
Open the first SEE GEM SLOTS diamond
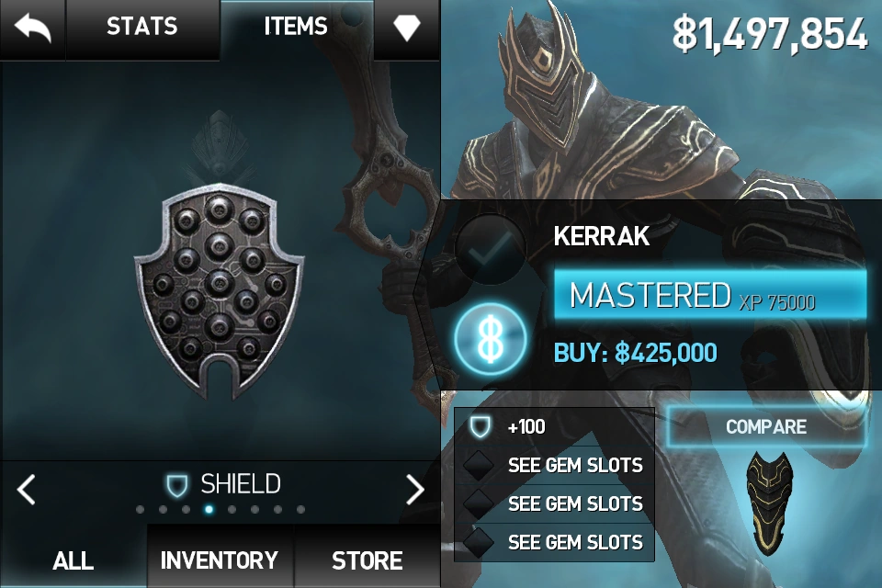pos(478,465)
